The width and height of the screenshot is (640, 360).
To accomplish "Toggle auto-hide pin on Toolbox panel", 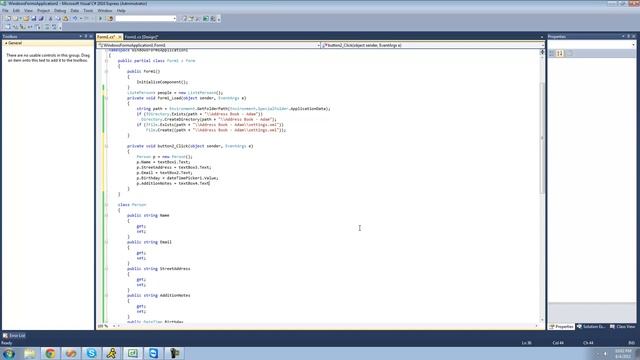I will point(86,36).
